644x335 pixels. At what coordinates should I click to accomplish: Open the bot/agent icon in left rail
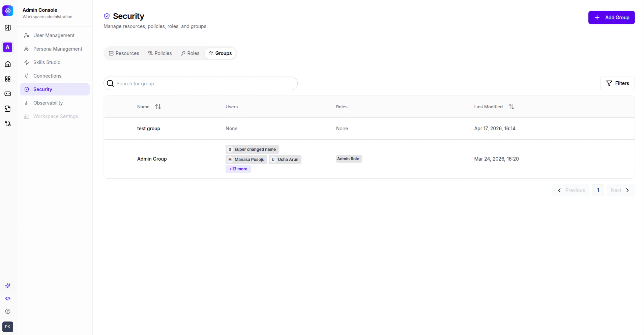(x=8, y=94)
